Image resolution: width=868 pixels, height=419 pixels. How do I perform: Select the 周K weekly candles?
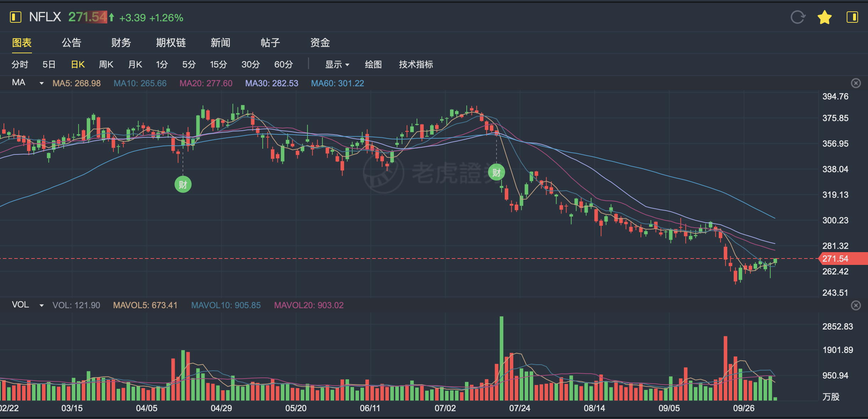pos(106,64)
